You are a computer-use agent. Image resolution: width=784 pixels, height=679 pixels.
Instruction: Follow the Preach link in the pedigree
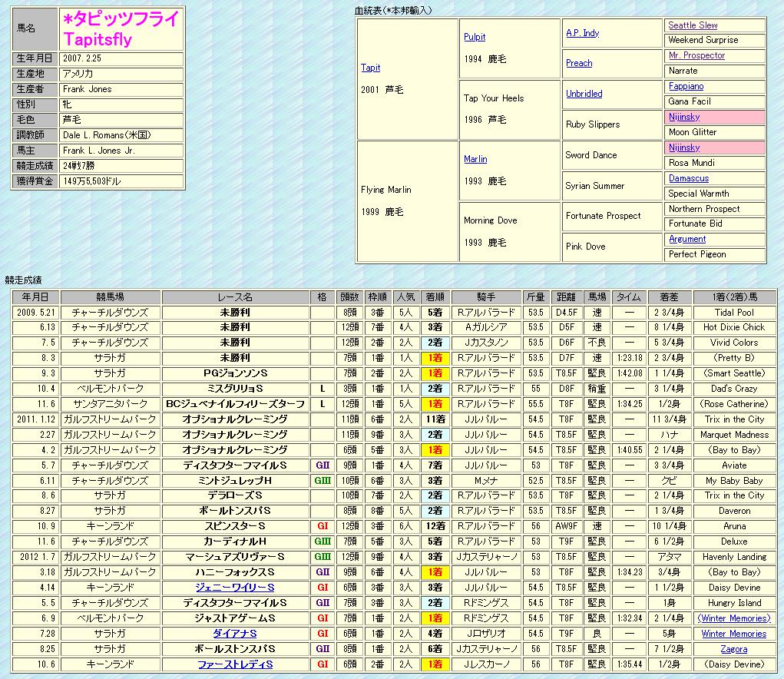coord(579,63)
